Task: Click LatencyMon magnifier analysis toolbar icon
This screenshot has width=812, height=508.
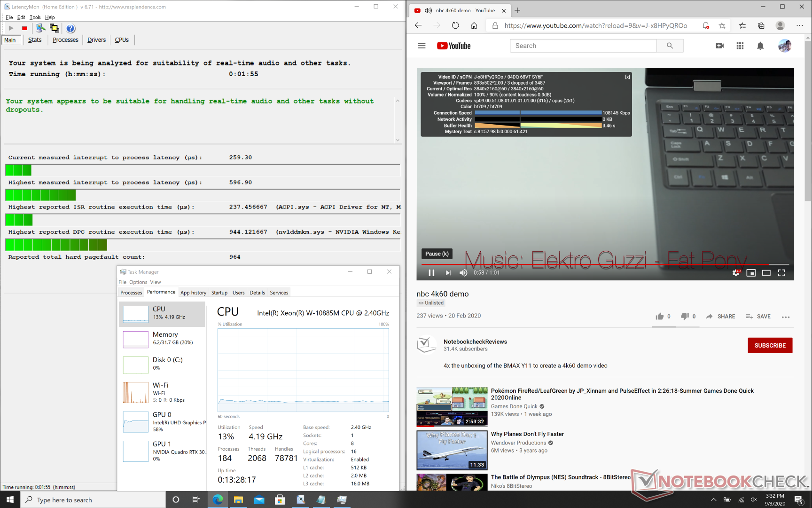Action: coord(41,28)
